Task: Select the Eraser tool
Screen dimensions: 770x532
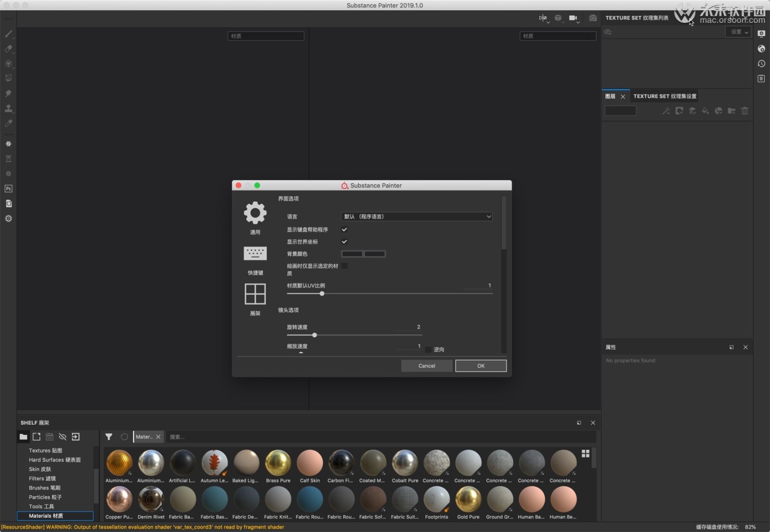Action: click(8, 49)
